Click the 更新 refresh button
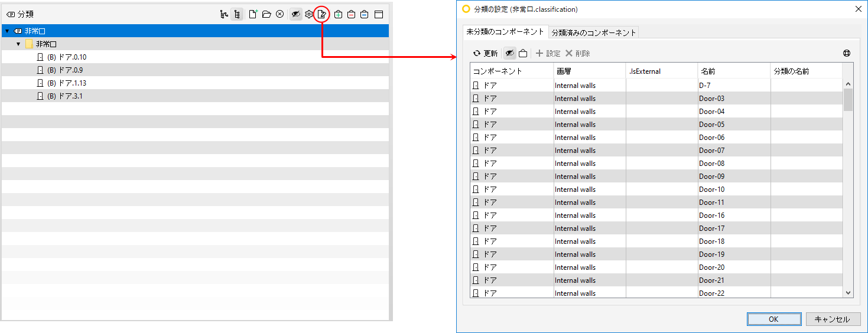Viewport: 868px width, 333px height. coord(486,53)
